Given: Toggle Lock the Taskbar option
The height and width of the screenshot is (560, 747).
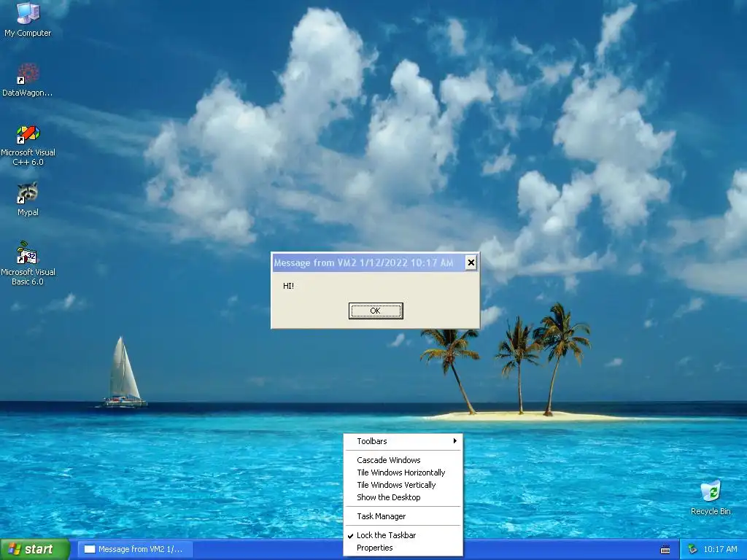Looking at the screenshot, I should point(403,535).
